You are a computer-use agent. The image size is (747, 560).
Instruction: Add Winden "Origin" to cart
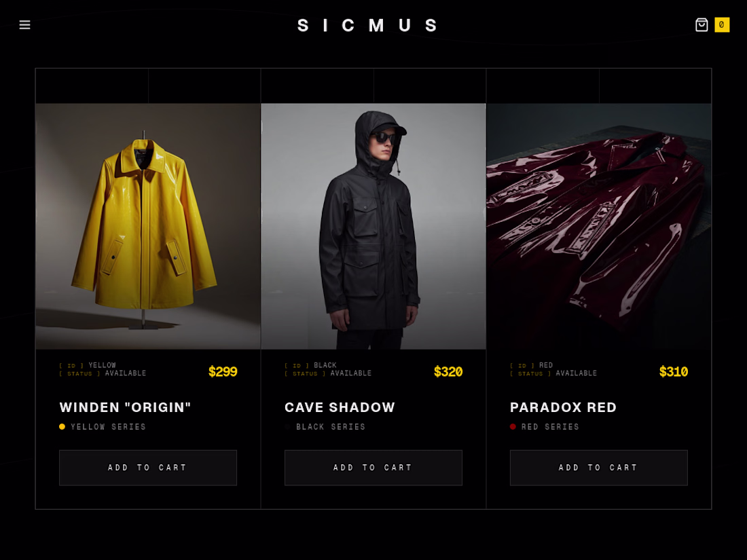pyautogui.click(x=147, y=468)
